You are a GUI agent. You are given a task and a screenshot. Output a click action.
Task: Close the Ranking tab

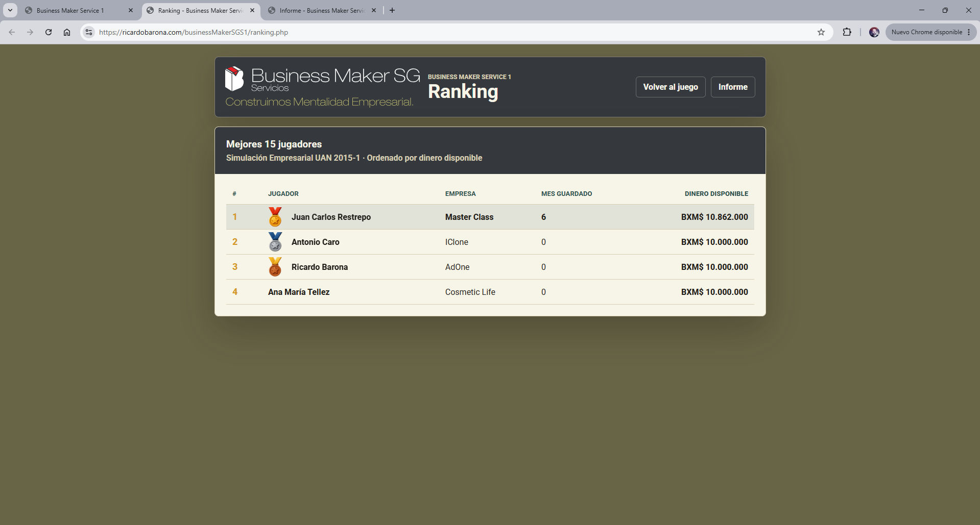[x=252, y=10]
